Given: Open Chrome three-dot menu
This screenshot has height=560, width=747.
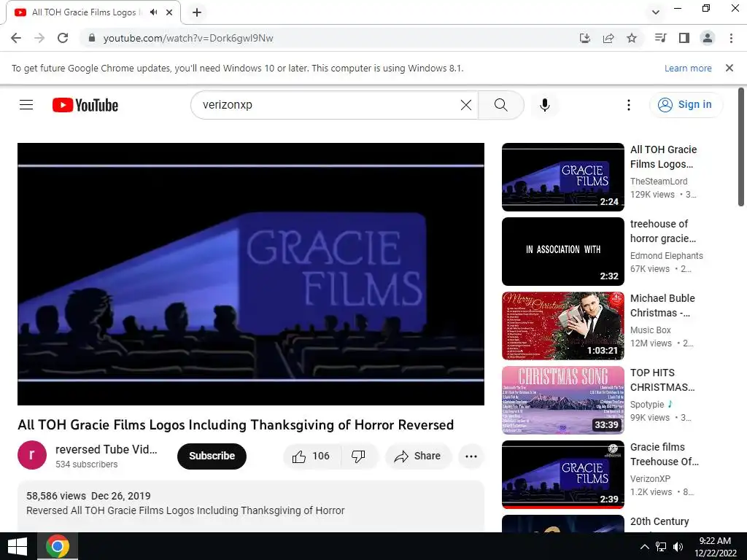Looking at the screenshot, I should click(731, 38).
